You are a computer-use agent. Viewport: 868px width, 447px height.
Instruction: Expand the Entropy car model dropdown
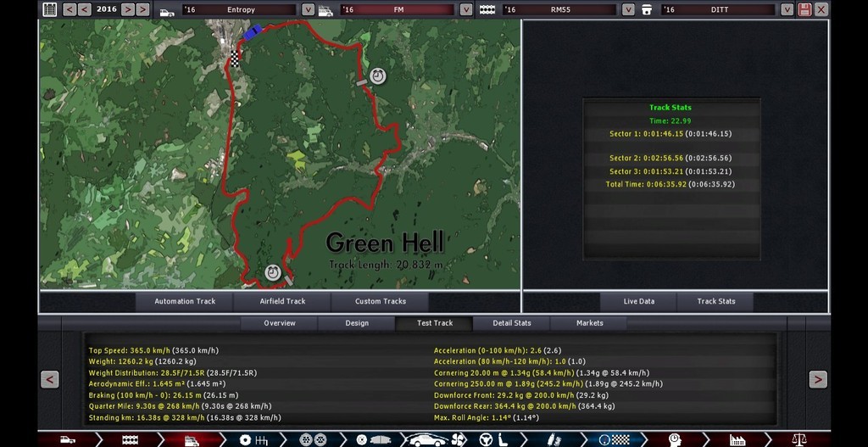308,9
